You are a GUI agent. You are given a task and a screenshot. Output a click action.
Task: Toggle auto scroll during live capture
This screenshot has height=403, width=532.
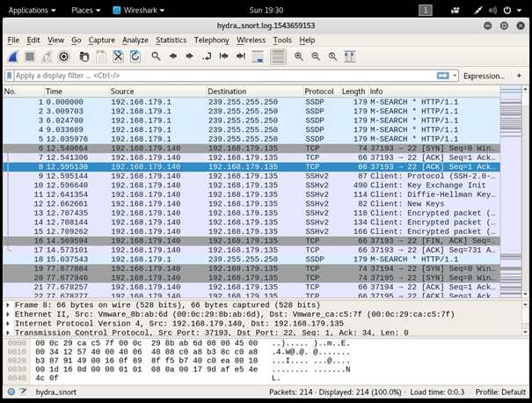tap(259, 56)
